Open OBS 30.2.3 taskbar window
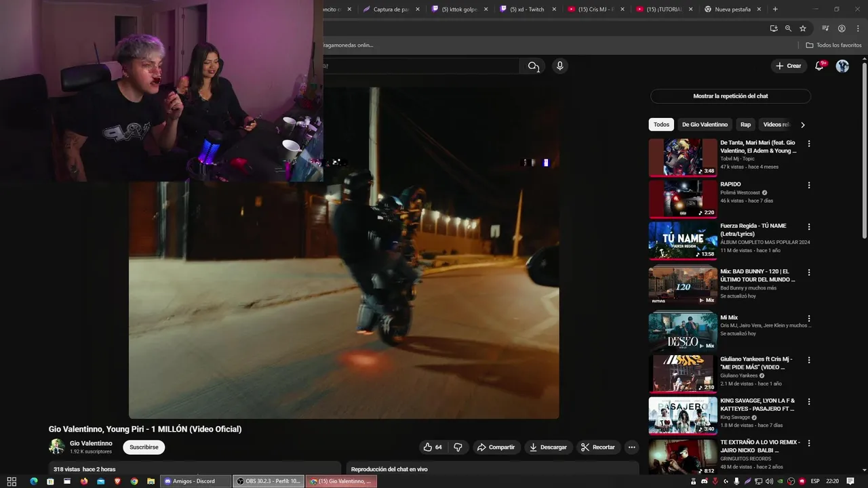The height and width of the screenshot is (488, 868). (x=269, y=481)
